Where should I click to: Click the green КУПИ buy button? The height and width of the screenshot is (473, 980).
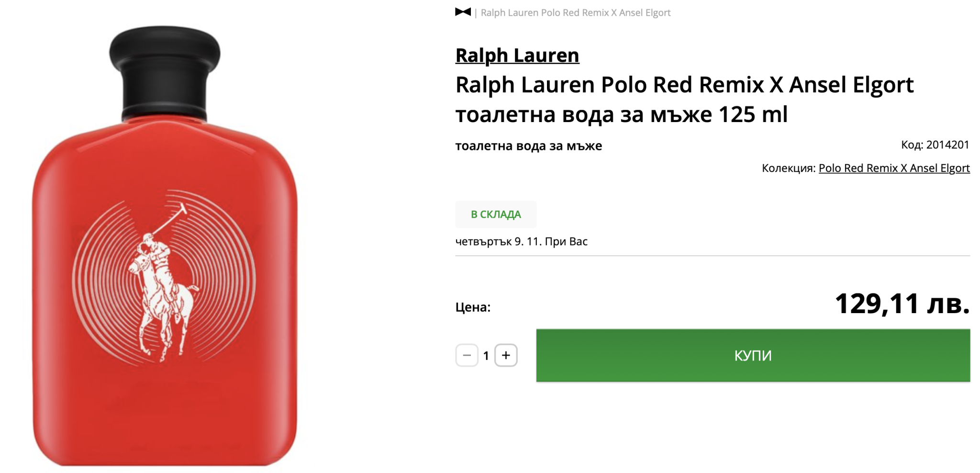click(753, 355)
